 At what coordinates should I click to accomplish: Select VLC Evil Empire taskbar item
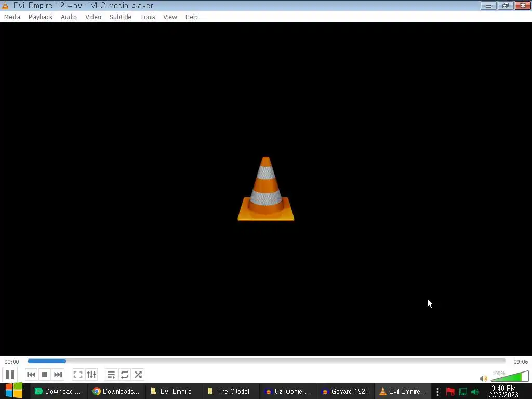[x=403, y=391]
